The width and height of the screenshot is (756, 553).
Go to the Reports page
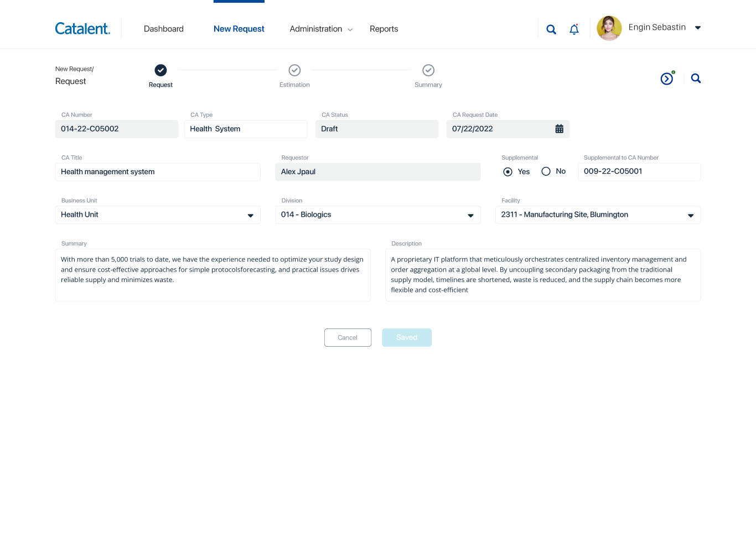[x=384, y=29]
